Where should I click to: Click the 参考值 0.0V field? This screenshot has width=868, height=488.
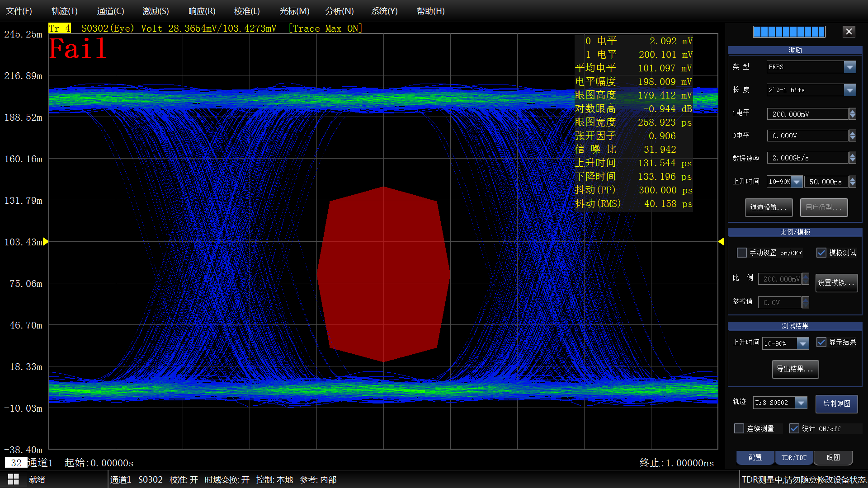[780, 302]
